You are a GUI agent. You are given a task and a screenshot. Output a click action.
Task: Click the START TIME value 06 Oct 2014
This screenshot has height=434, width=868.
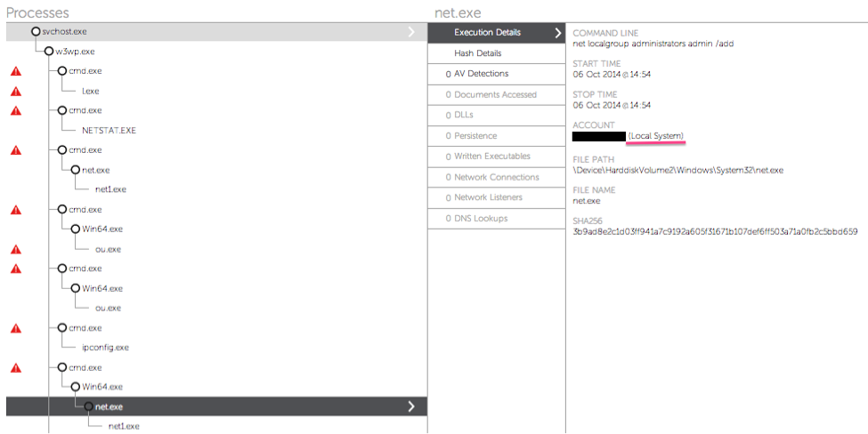pyautogui.click(x=612, y=74)
